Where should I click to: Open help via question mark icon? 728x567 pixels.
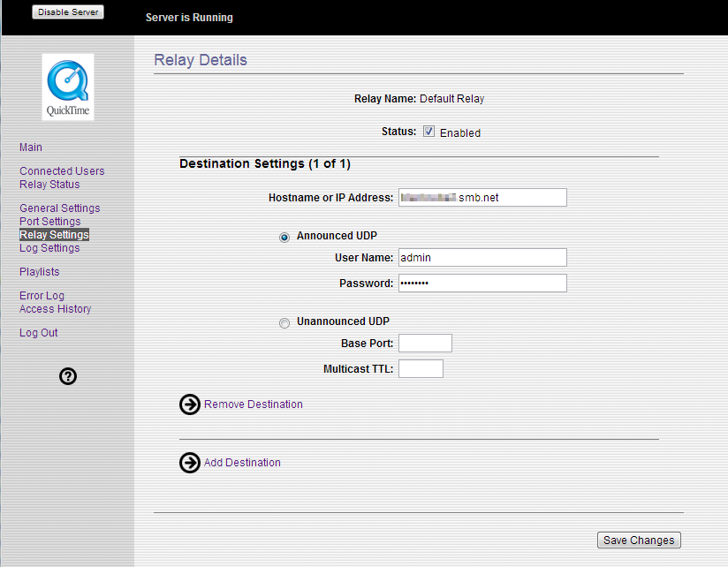click(68, 376)
